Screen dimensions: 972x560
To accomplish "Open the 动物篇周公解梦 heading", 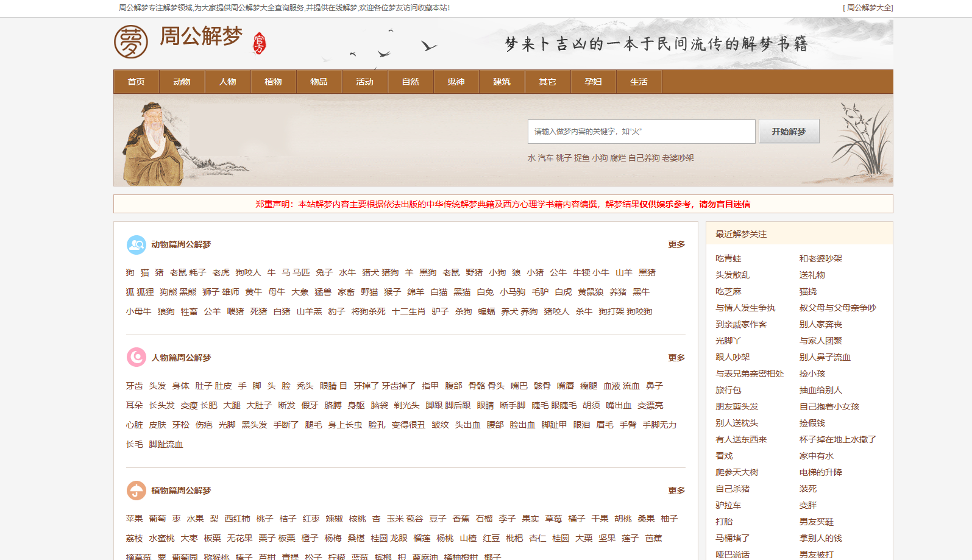I will [x=181, y=244].
